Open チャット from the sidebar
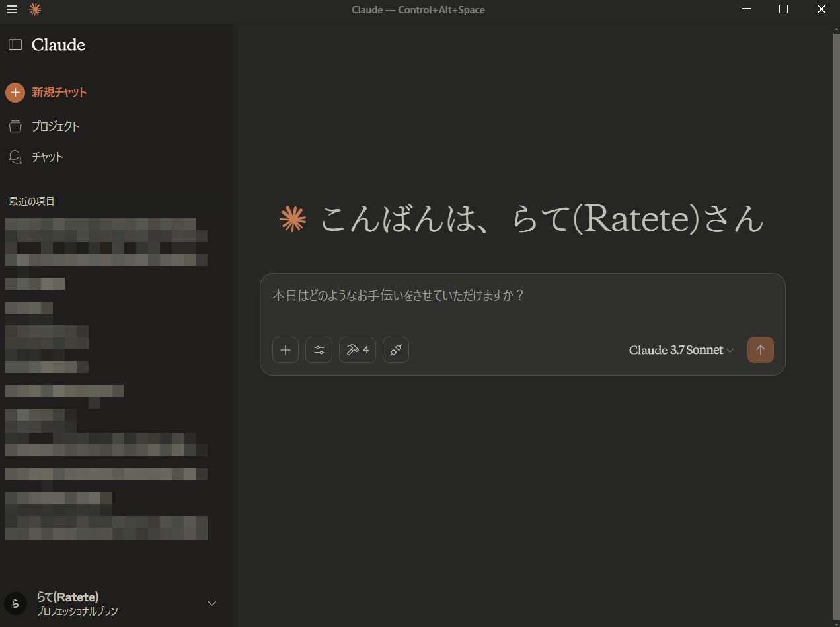Viewport: 840px width, 627px height. pos(48,157)
